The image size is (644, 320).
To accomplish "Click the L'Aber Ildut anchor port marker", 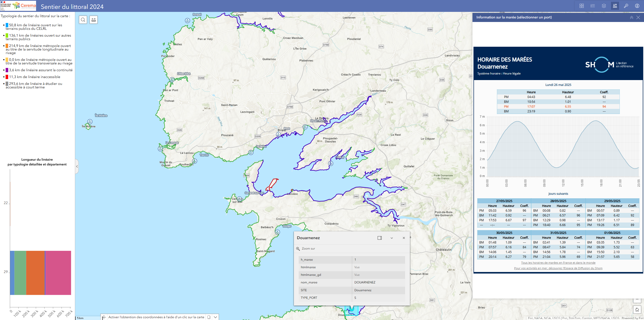I will point(172,80).
